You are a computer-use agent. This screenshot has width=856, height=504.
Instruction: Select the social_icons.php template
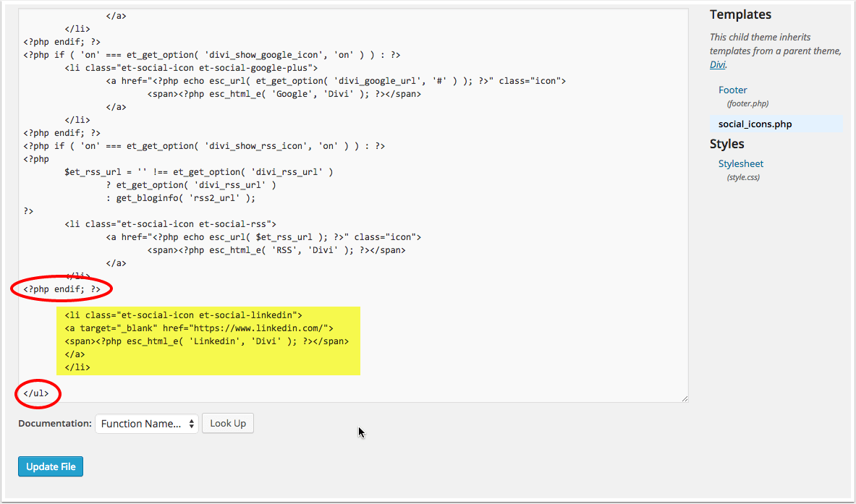pos(755,124)
